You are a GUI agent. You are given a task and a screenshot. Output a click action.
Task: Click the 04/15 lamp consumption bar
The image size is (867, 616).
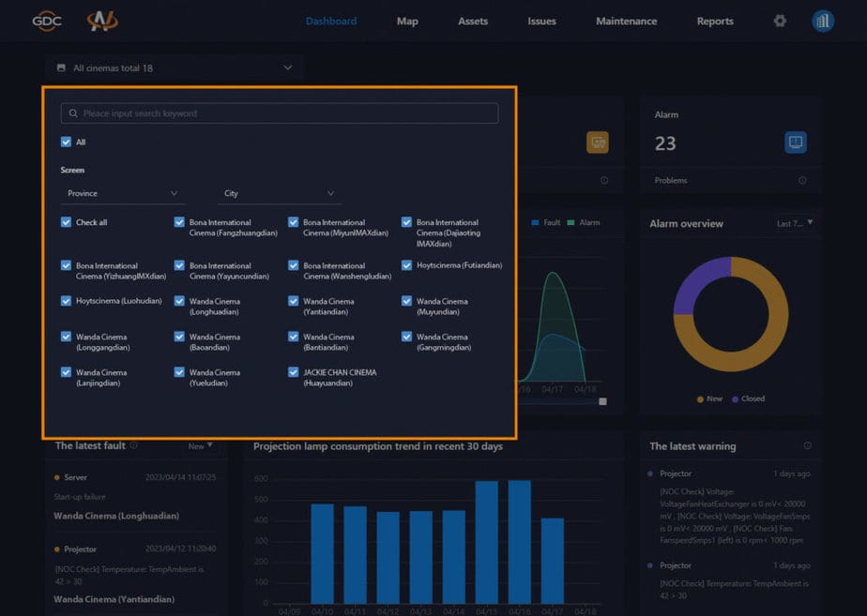pyautogui.click(x=487, y=541)
